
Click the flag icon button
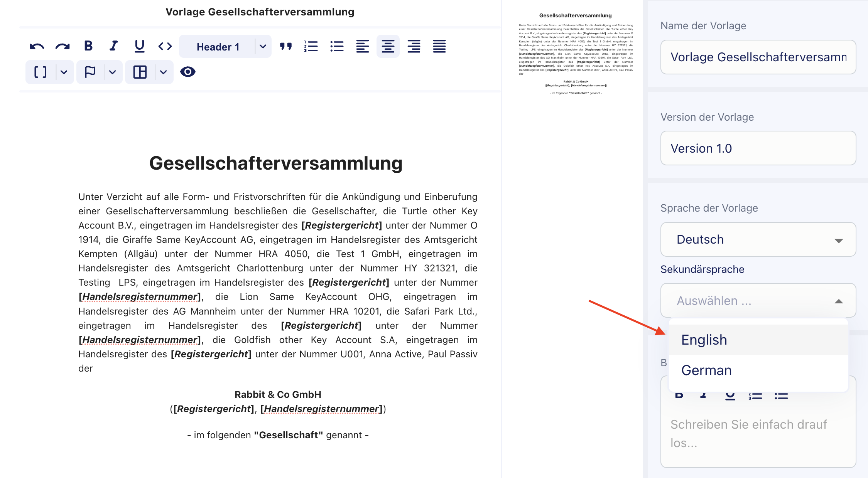tap(90, 72)
